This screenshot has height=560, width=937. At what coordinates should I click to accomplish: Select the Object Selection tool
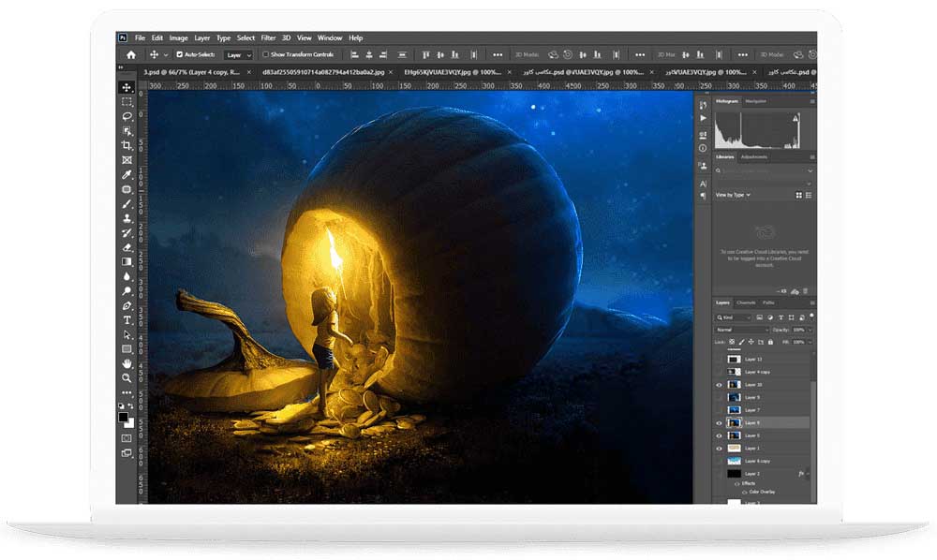(x=126, y=131)
